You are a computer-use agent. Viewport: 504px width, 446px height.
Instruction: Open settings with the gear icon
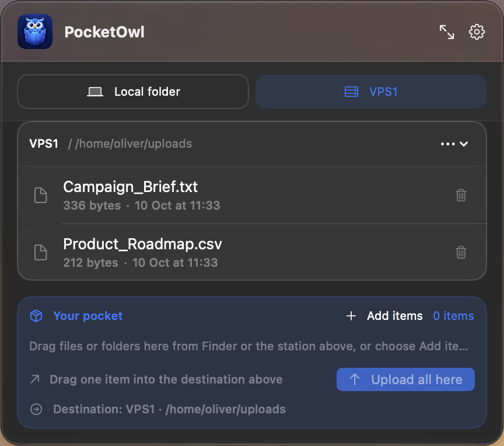[x=477, y=32]
